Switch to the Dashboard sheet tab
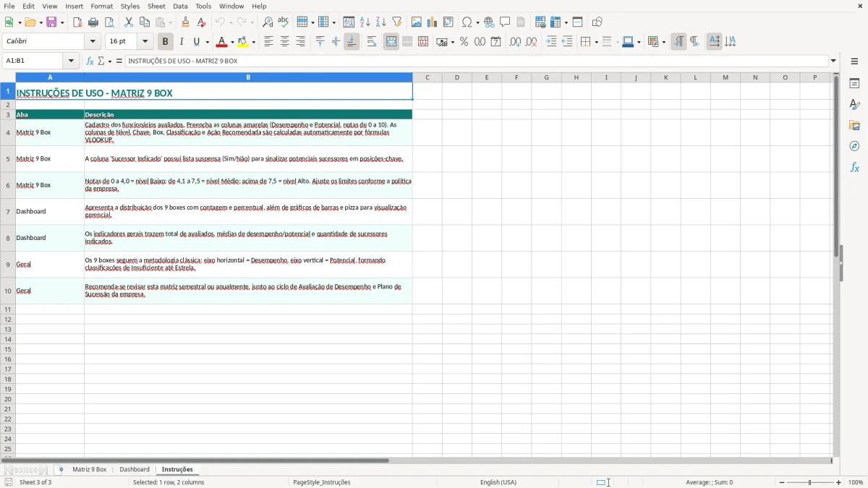Screen dimensions: 868x488 (135, 470)
